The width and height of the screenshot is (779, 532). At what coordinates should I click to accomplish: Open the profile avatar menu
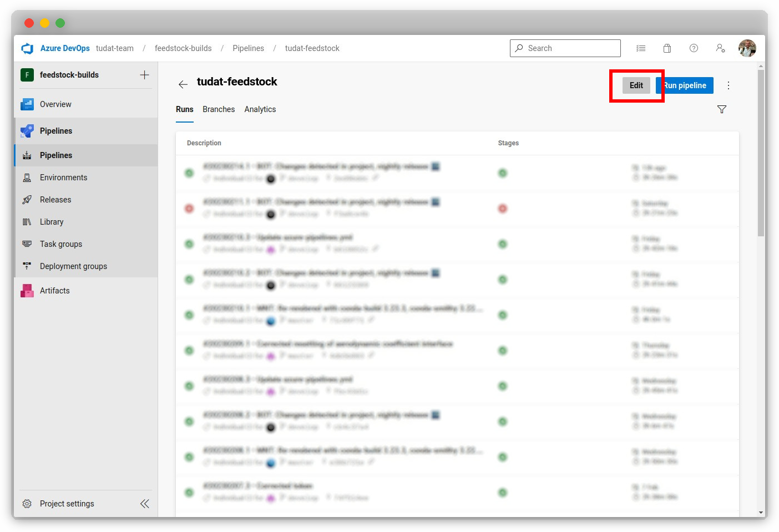[747, 48]
